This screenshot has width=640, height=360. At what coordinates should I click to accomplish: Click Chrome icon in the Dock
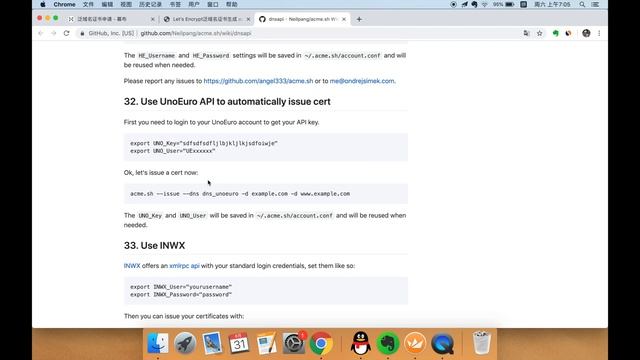[321, 343]
